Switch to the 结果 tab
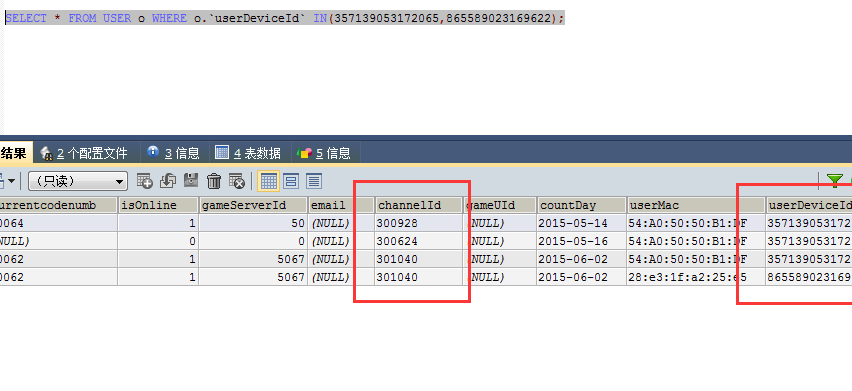 point(15,153)
